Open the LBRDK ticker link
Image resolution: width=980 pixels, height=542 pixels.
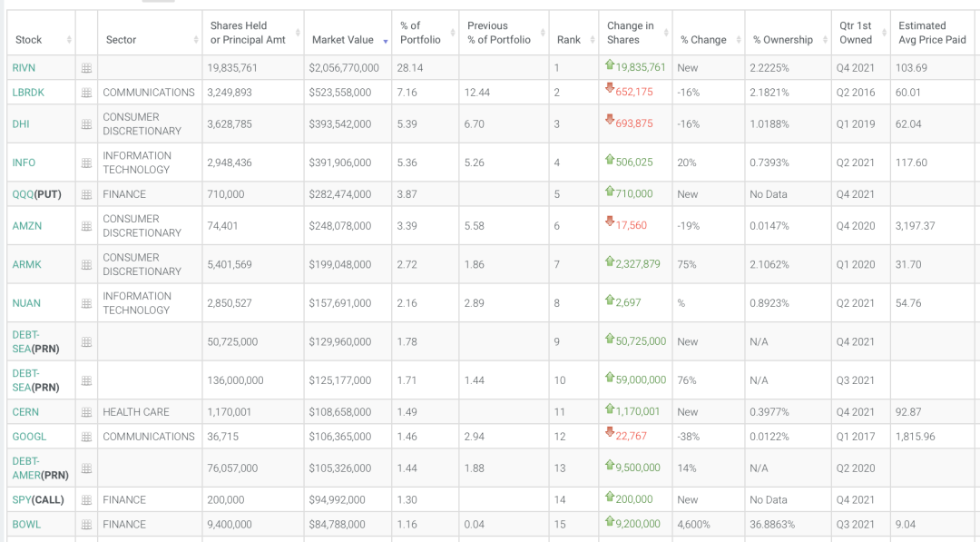(28, 93)
